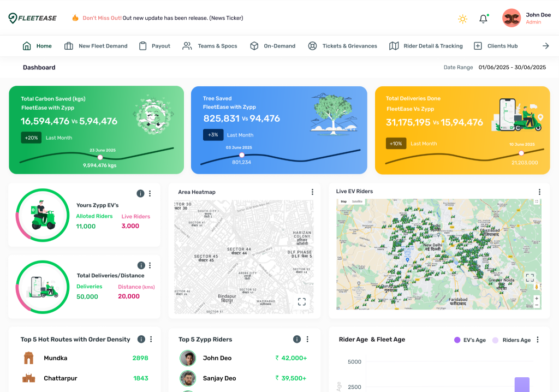Click 10 June 2025 marker on deliveries chart
The width and height of the screenshot is (559, 392).
(521, 153)
